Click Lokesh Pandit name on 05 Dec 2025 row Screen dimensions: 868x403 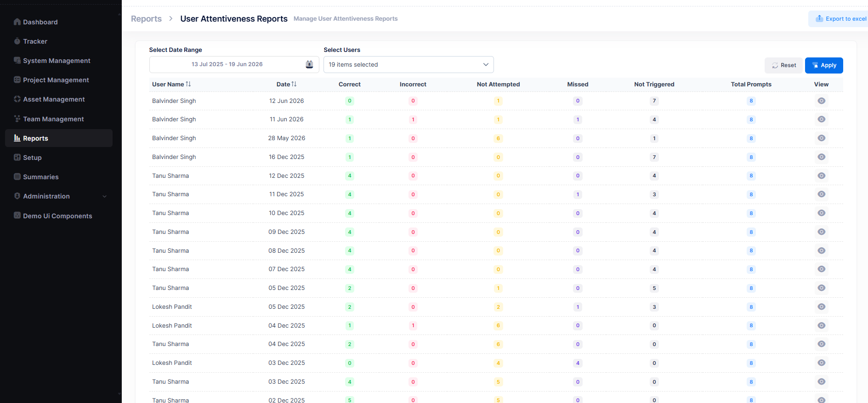pyautogui.click(x=172, y=307)
